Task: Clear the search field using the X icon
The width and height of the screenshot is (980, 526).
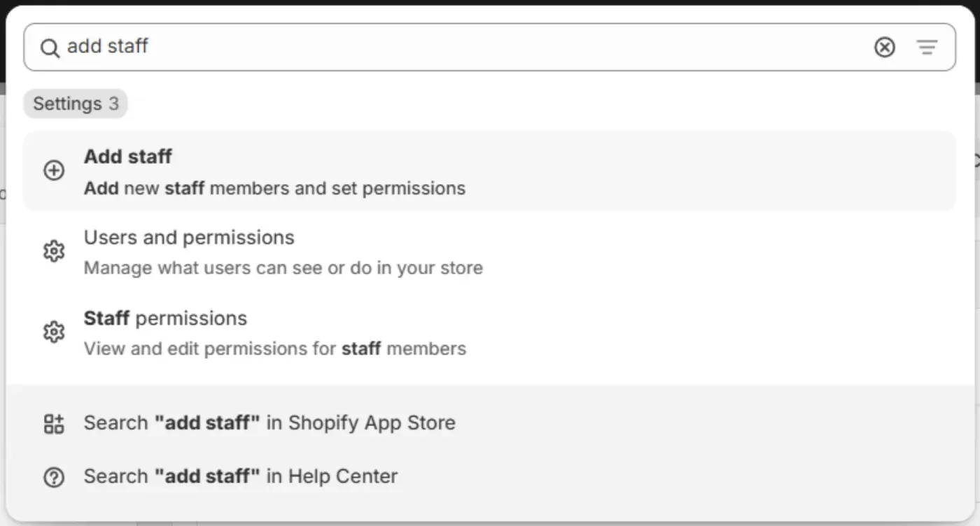Action: point(884,47)
